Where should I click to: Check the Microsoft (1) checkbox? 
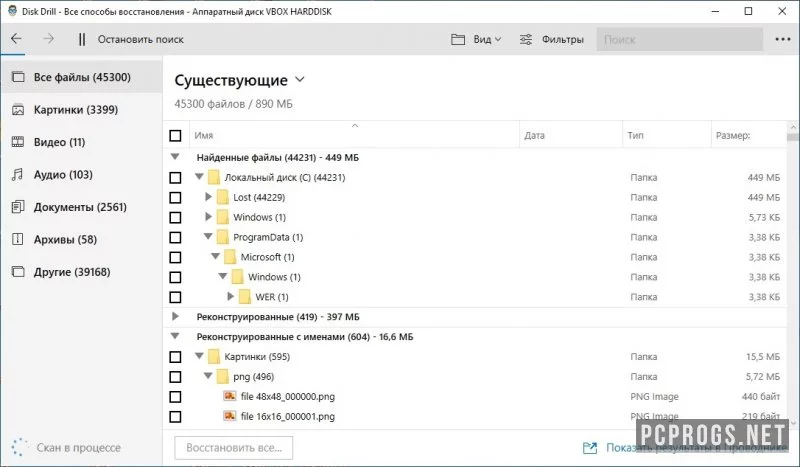coord(175,257)
